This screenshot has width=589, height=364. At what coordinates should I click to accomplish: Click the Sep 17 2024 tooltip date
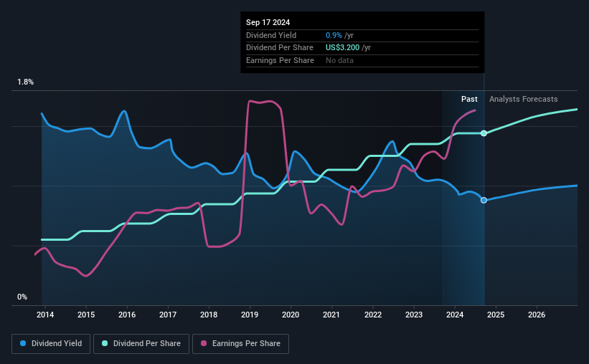click(268, 22)
